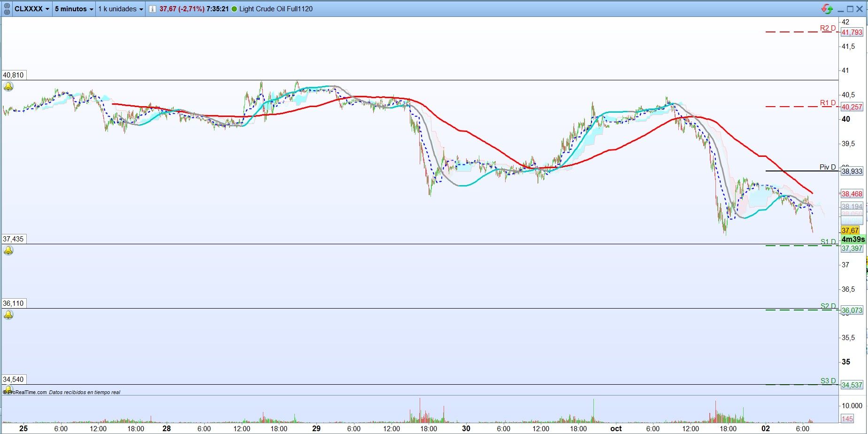Maximize the chart window
The image size is (868, 434).
click(850, 9)
